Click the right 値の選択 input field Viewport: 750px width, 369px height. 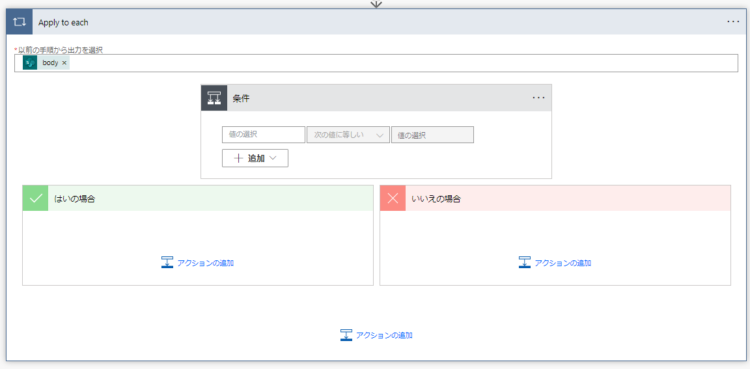432,135
